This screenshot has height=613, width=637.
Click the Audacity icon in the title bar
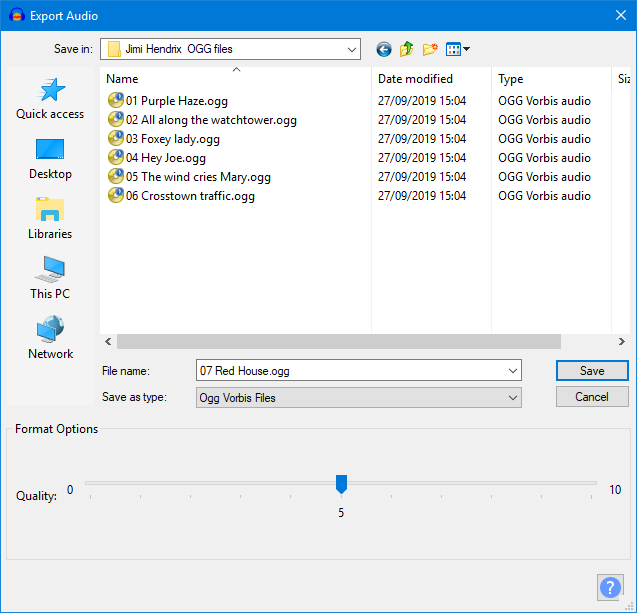point(17,15)
